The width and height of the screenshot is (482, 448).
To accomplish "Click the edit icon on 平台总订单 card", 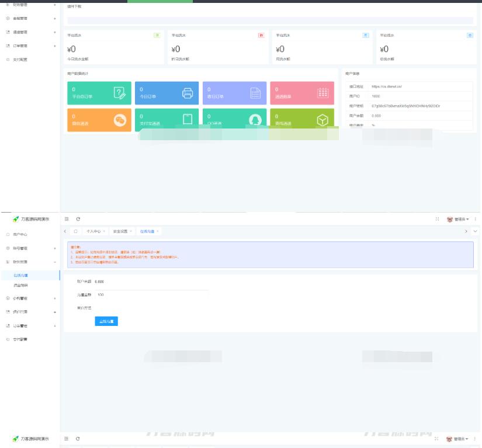I will pos(120,93).
